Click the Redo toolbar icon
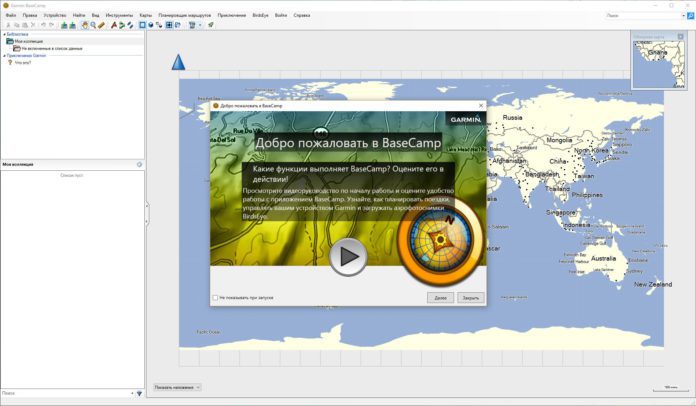Image resolution: width=696 pixels, height=406 pixels. [x=51, y=25]
